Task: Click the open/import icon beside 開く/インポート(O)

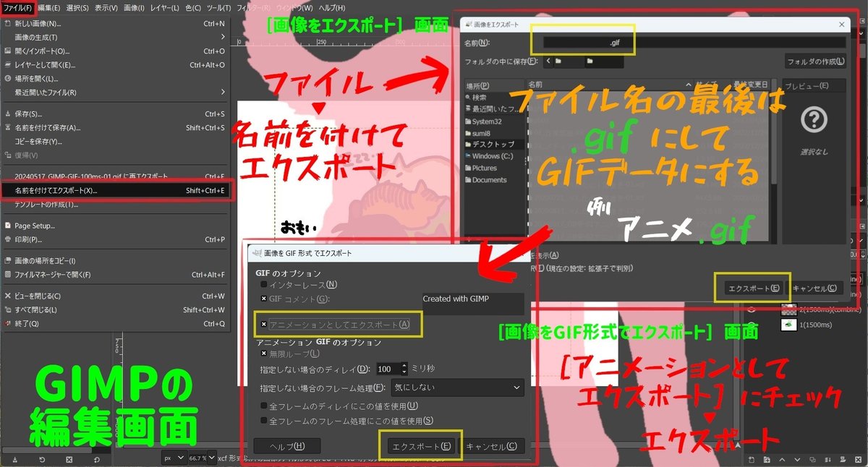Action: pyautogui.click(x=7, y=51)
